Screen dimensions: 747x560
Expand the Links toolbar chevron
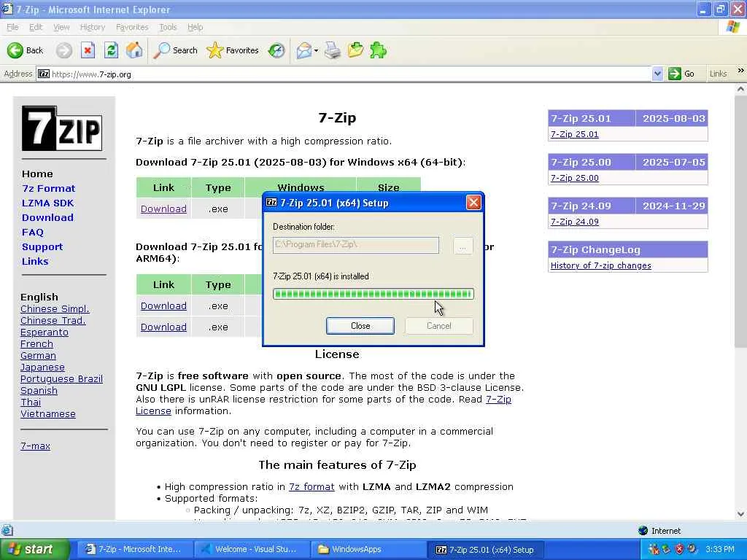740,71
